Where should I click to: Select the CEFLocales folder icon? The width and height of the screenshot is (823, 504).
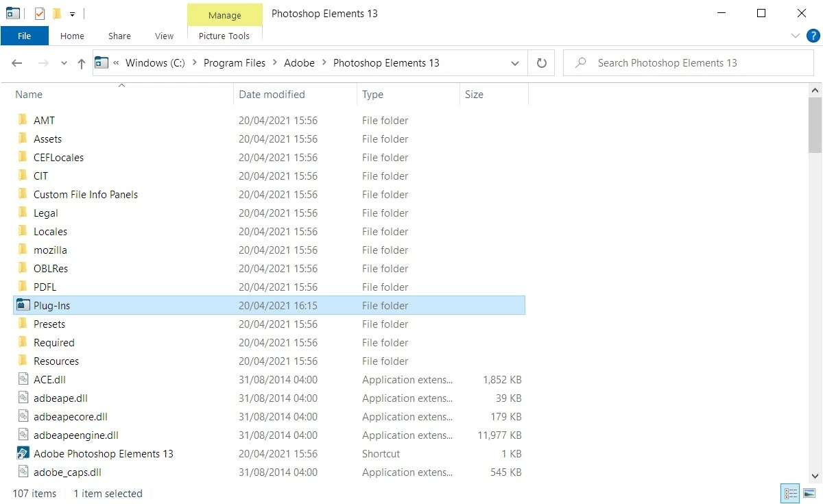(23, 157)
